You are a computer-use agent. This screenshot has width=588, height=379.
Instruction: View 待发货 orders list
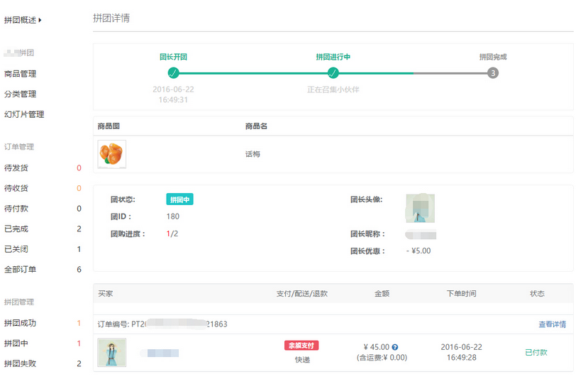17,168
